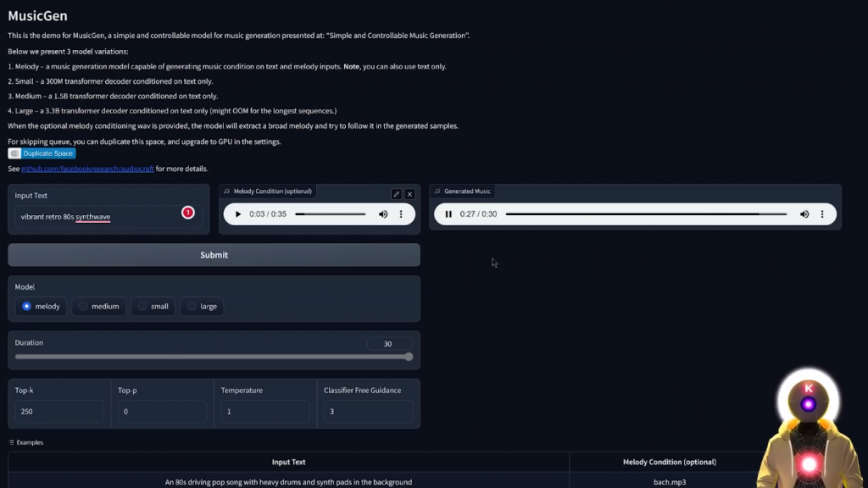The image size is (868, 488).
Task: Click the Generated Music panel label
Action: tap(463, 191)
